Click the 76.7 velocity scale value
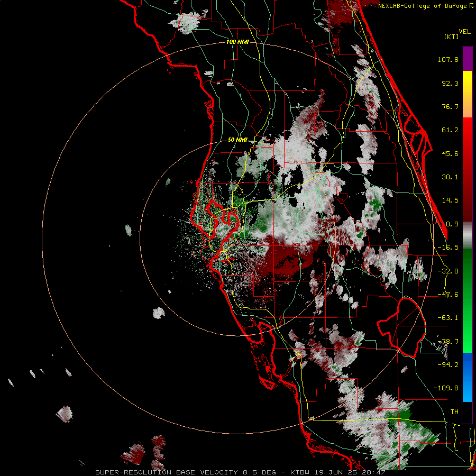This screenshot has width=476, height=476. pos(450,106)
